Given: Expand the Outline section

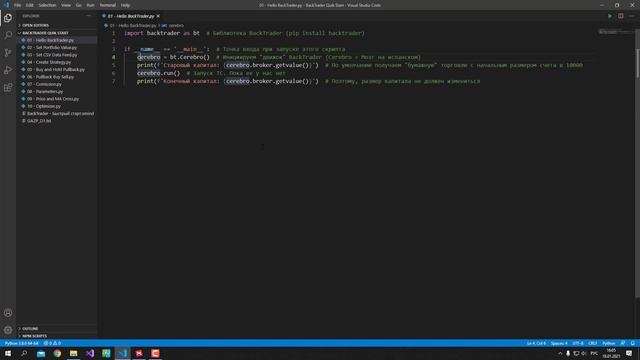Looking at the screenshot, I should pyautogui.click(x=30, y=329).
